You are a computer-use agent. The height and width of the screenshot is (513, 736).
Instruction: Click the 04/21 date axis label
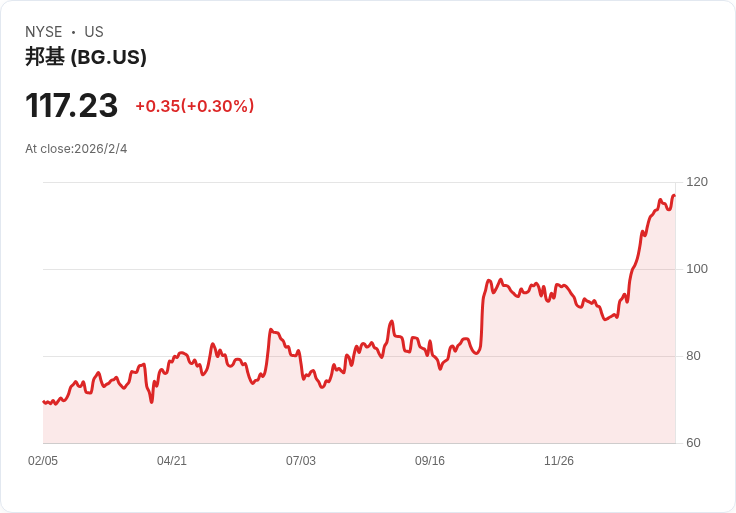pyautogui.click(x=172, y=461)
